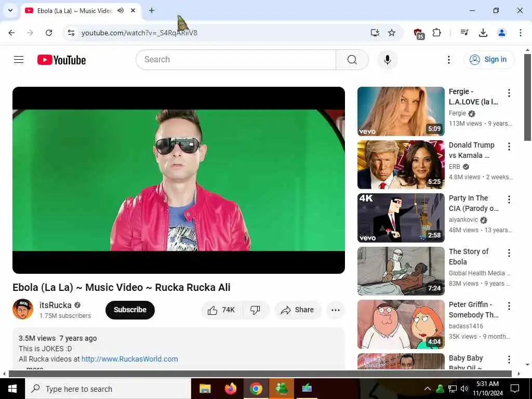
Task: Open the Windows notification center icon
Action: 515,389
